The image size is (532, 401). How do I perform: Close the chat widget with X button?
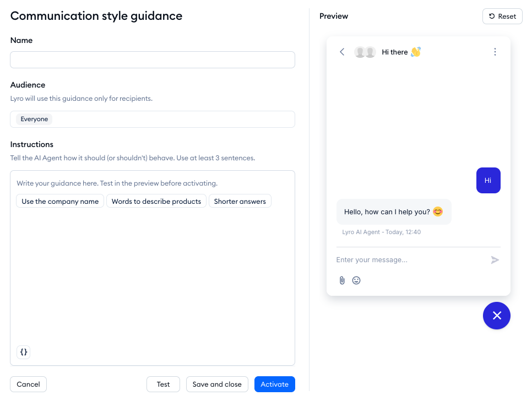(x=497, y=316)
